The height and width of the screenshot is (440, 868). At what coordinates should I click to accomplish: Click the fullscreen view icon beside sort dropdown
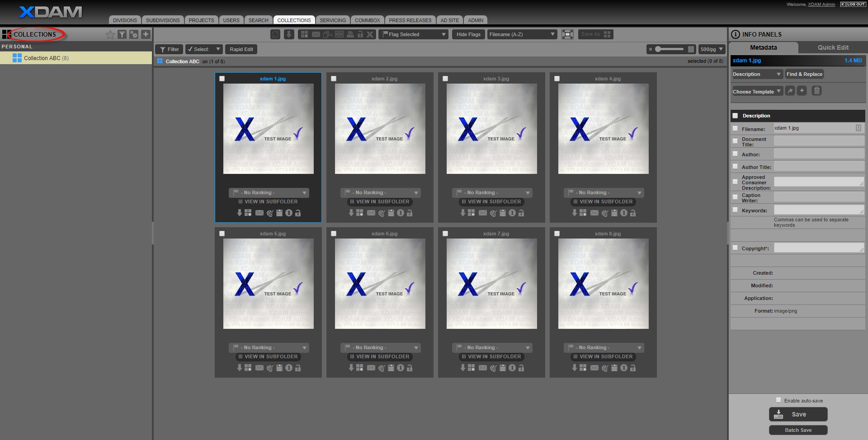[567, 34]
